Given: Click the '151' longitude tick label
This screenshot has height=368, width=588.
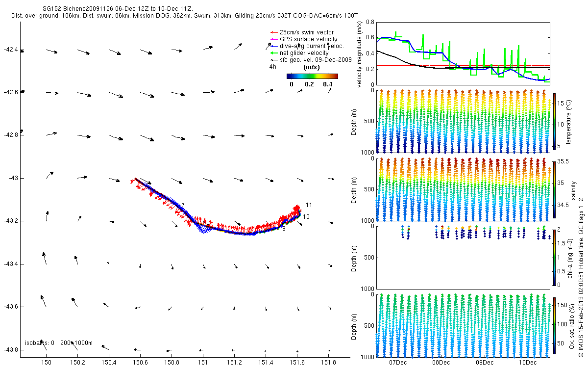Looking at the screenshot, I should [x=203, y=363].
